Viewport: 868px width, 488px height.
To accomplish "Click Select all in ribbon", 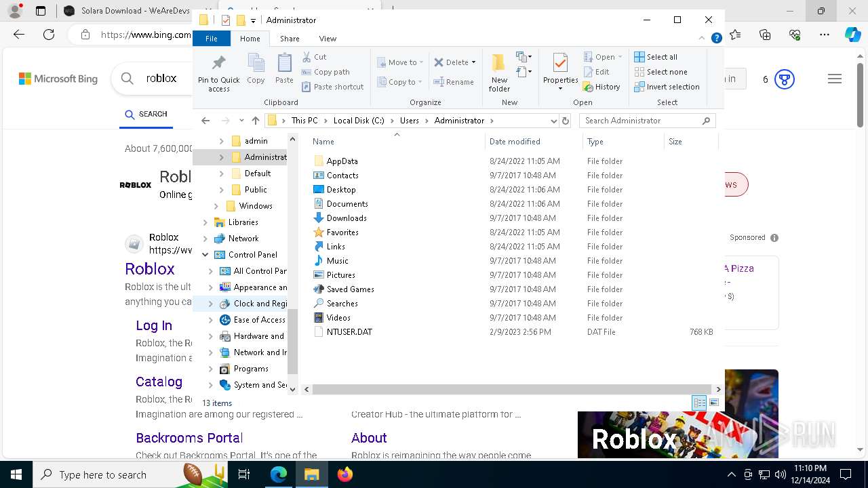I will [x=655, y=57].
